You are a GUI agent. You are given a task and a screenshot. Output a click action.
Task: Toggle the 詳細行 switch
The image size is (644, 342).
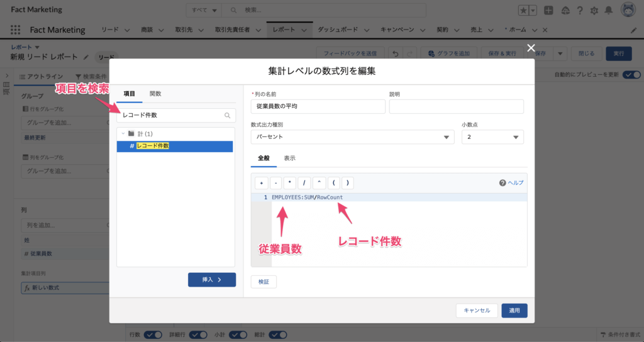[x=197, y=334]
